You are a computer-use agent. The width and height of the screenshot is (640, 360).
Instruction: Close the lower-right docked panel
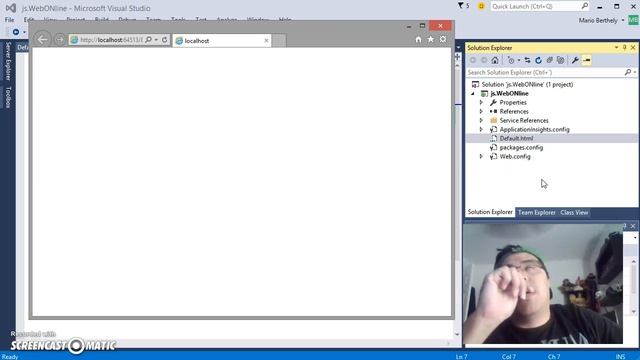(x=633, y=226)
